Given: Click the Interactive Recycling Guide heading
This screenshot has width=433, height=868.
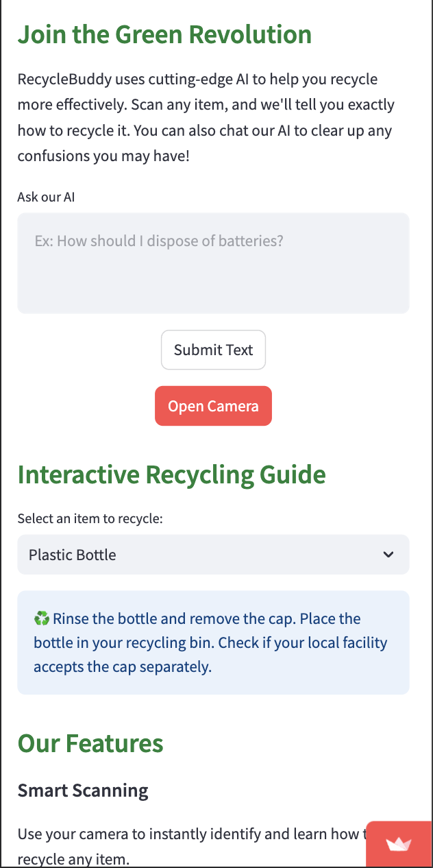Looking at the screenshot, I should click(x=171, y=474).
